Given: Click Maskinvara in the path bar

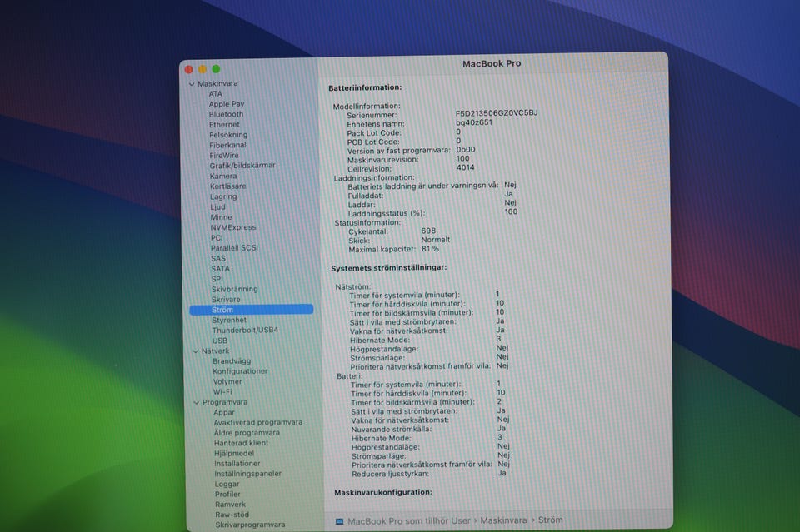Looking at the screenshot, I should pos(503,520).
